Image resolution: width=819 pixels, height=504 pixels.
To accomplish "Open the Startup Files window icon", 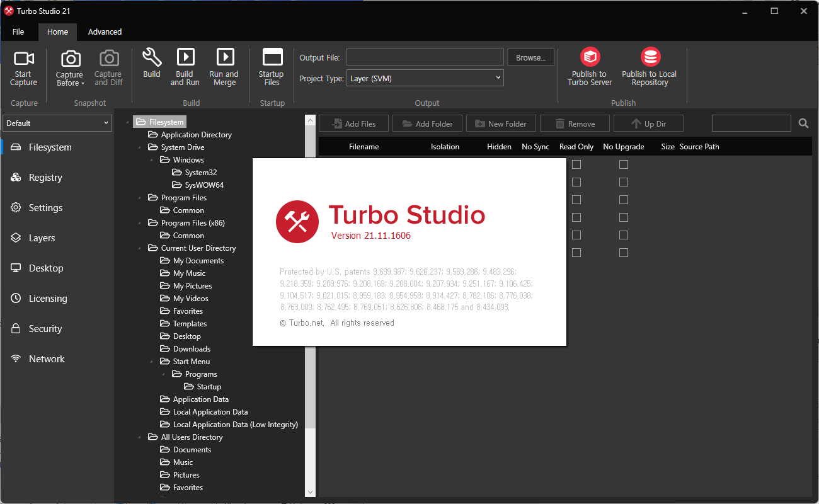I will (272, 57).
